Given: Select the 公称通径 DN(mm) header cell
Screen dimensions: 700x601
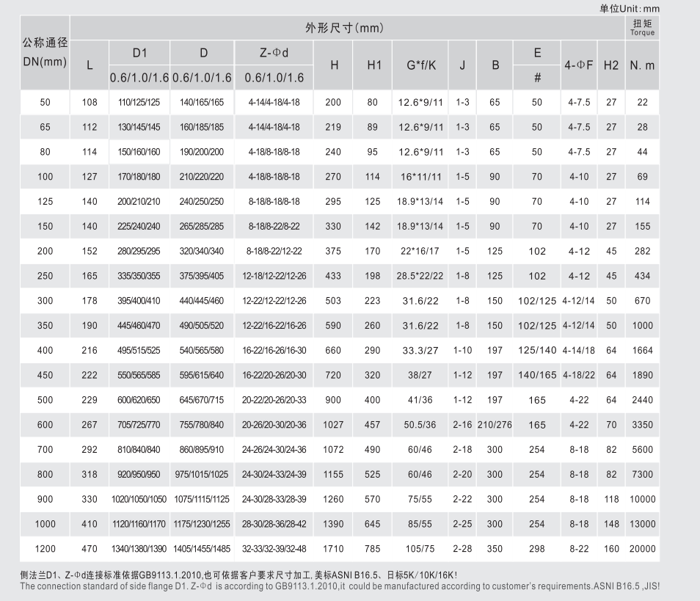Looking at the screenshot, I should pyautogui.click(x=45, y=53).
